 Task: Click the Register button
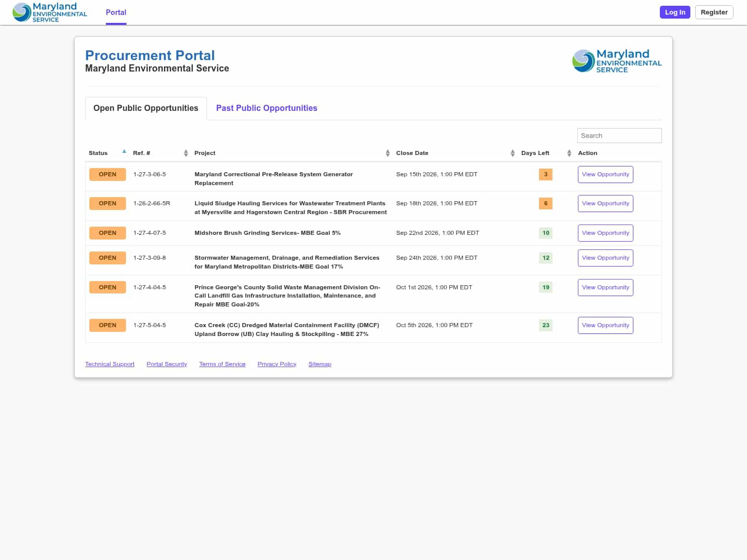click(714, 12)
